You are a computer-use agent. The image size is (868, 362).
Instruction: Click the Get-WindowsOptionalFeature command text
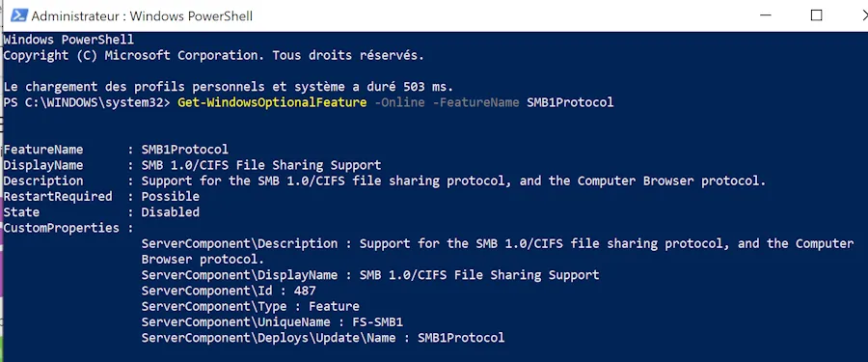(272, 102)
